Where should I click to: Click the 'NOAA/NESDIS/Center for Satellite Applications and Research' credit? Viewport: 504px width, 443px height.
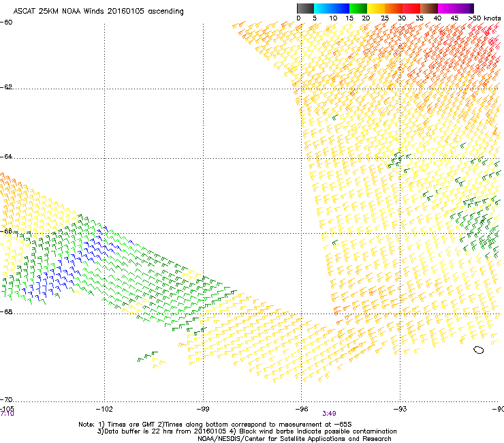[294, 439]
